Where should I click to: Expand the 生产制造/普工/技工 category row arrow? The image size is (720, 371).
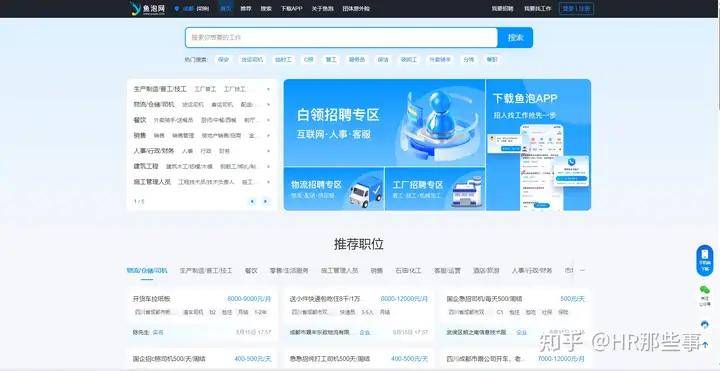point(268,89)
